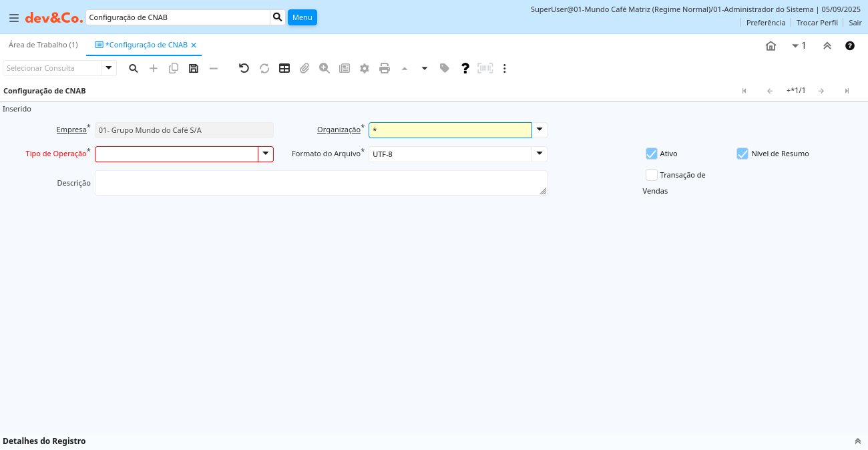The width and height of the screenshot is (868, 450).
Task: Uncheck the Nível de Resumo checkbox
Action: pyautogui.click(x=742, y=154)
